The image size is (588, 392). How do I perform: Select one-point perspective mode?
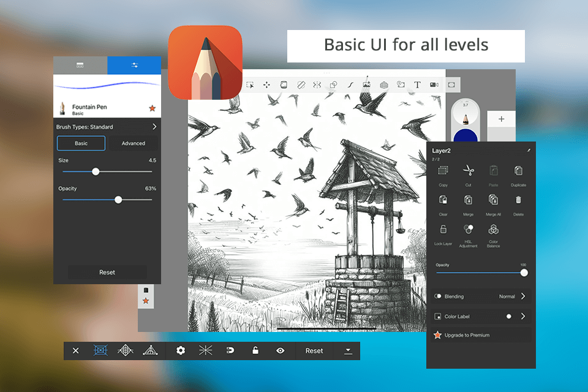coord(100,350)
